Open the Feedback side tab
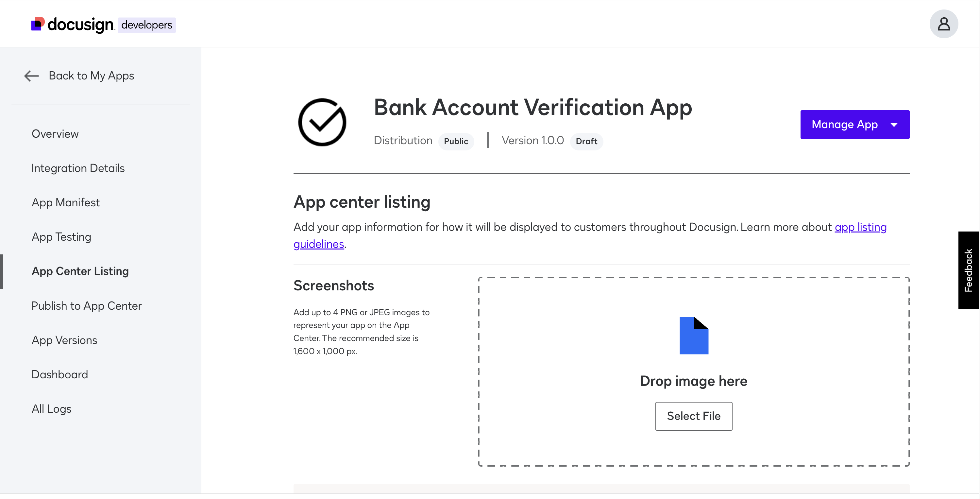980x499 pixels. tap(968, 270)
